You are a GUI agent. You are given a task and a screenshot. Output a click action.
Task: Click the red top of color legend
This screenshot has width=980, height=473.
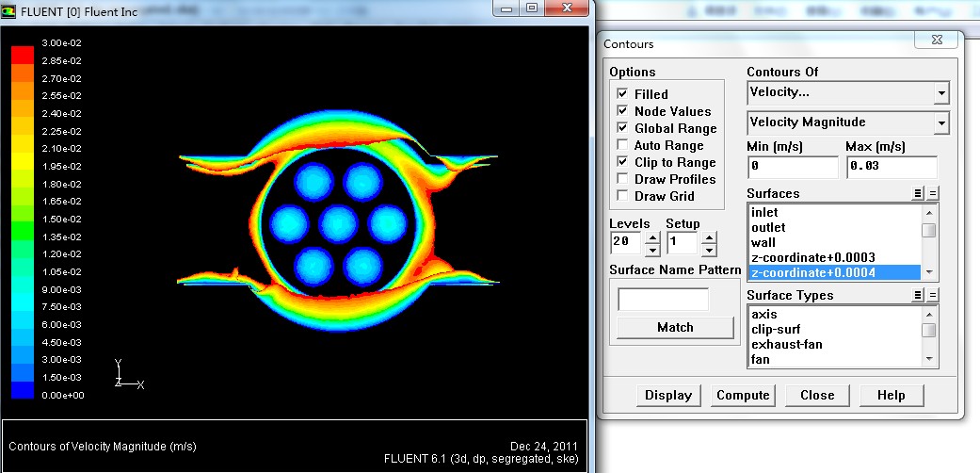click(x=23, y=53)
